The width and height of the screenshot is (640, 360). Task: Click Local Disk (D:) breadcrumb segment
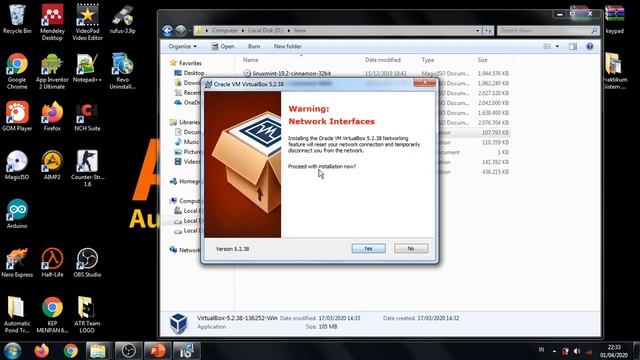coord(266,31)
